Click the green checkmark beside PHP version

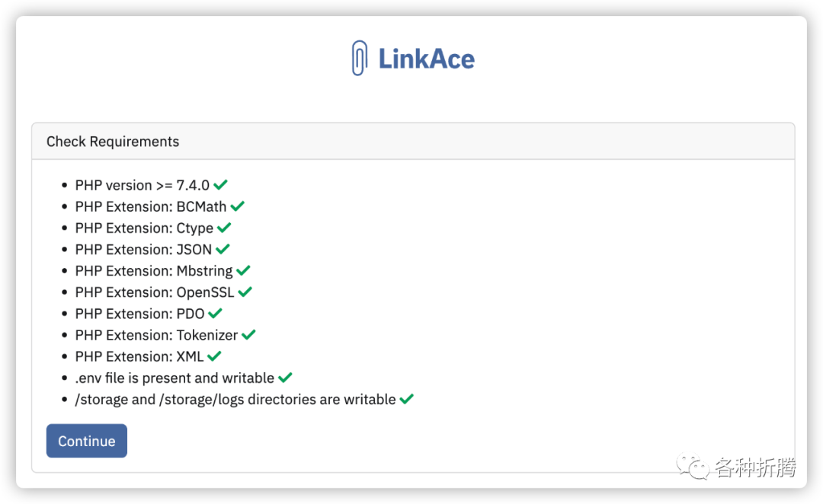(x=221, y=185)
